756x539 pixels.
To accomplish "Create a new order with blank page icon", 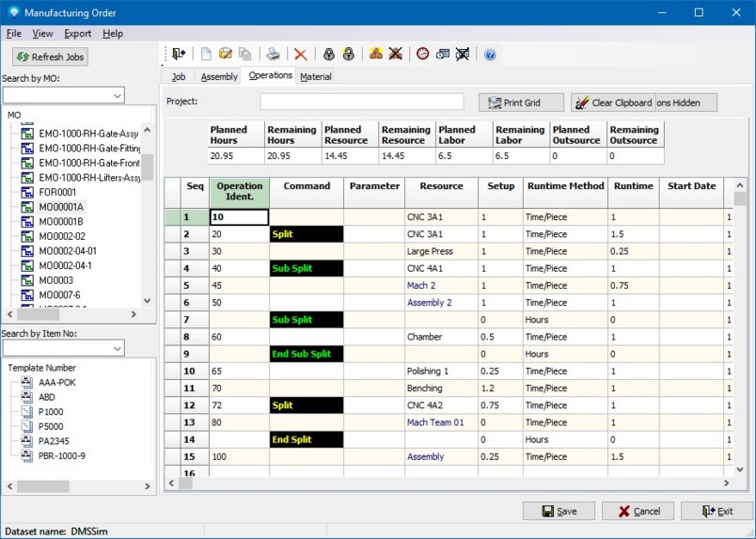I will coord(205,55).
